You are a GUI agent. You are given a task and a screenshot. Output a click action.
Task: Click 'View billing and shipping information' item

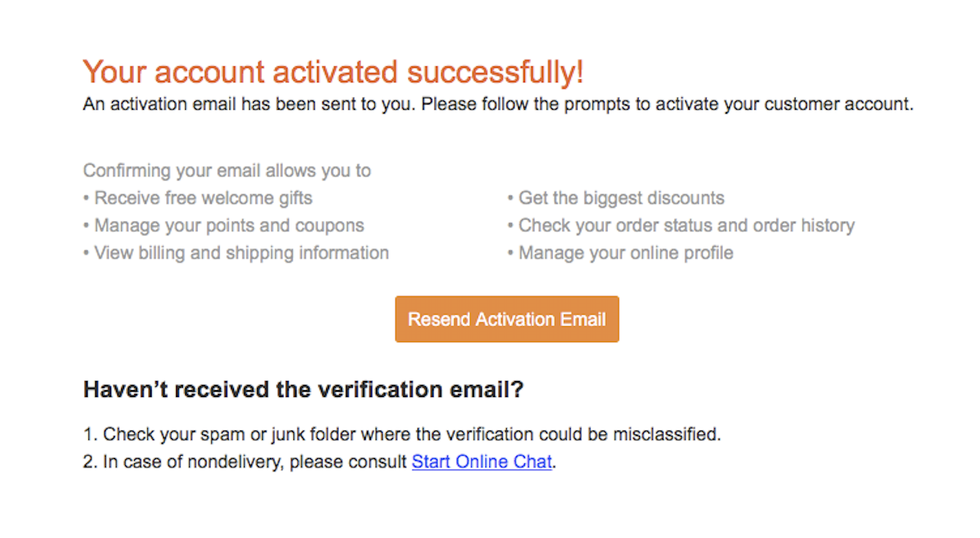click(235, 253)
